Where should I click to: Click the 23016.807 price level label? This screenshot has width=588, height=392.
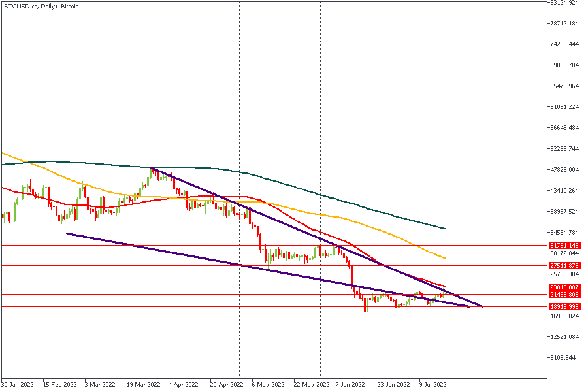point(564,287)
